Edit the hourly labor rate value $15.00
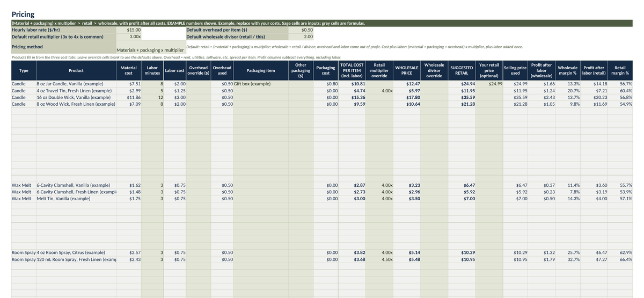The image size is (644, 298). coord(129,31)
